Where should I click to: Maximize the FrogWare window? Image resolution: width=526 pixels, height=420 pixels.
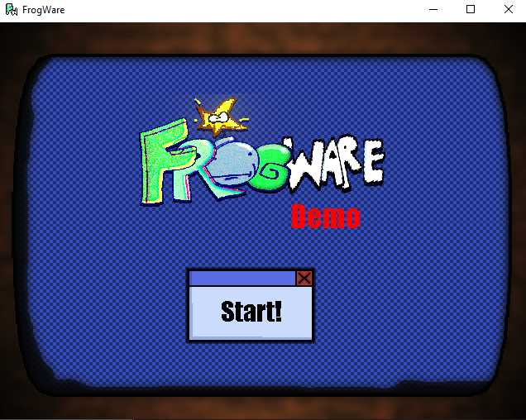tap(471, 9)
